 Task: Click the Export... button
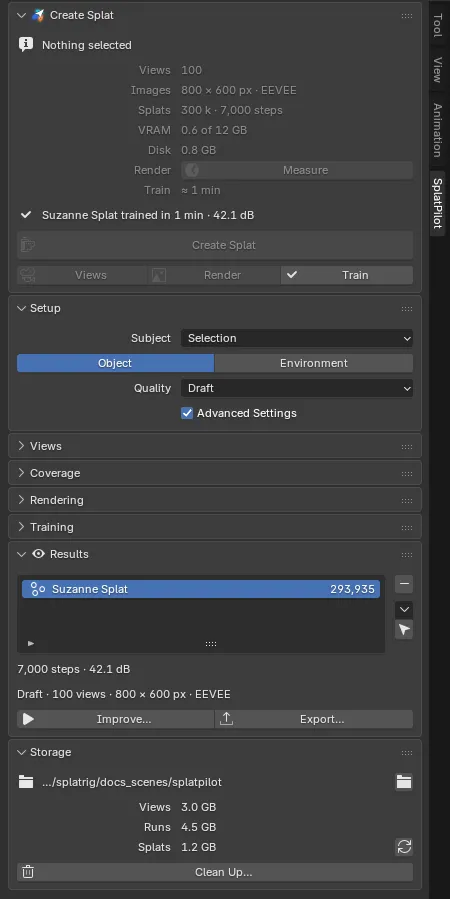pyautogui.click(x=314, y=719)
